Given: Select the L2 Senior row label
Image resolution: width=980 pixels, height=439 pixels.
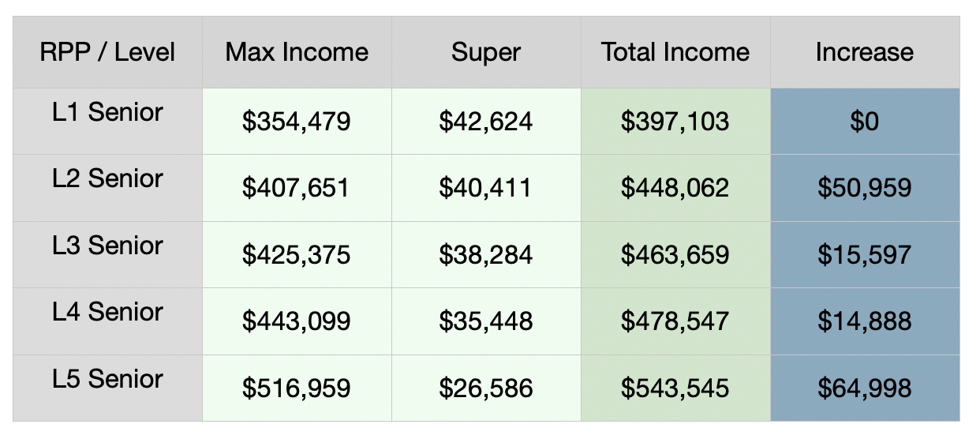Looking at the screenshot, I should (107, 178).
